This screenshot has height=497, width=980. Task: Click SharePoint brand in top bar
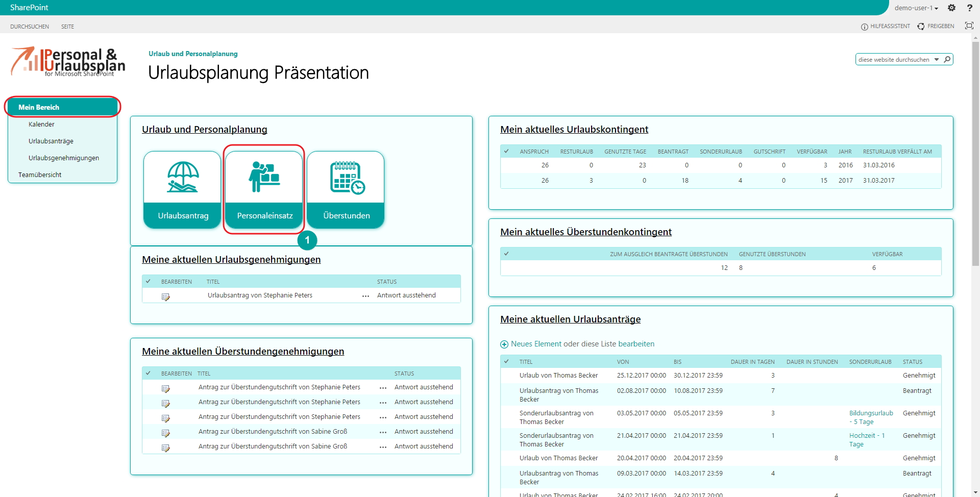point(29,8)
